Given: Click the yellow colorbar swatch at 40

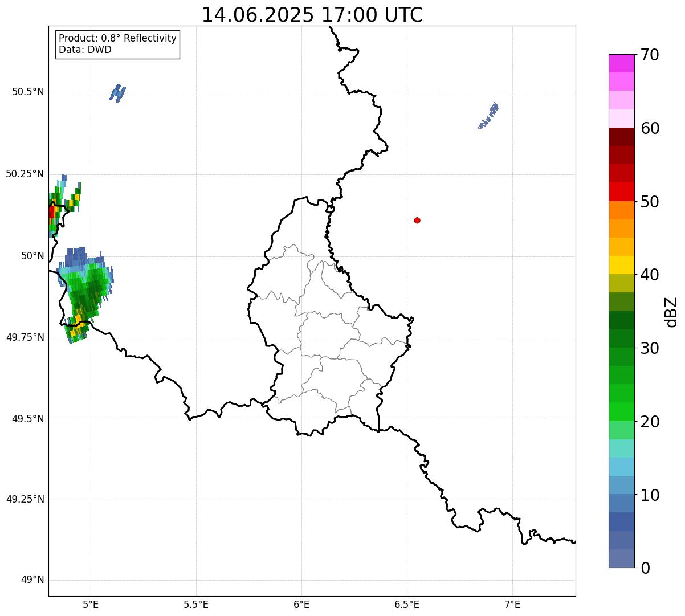Looking at the screenshot, I should point(621,265).
